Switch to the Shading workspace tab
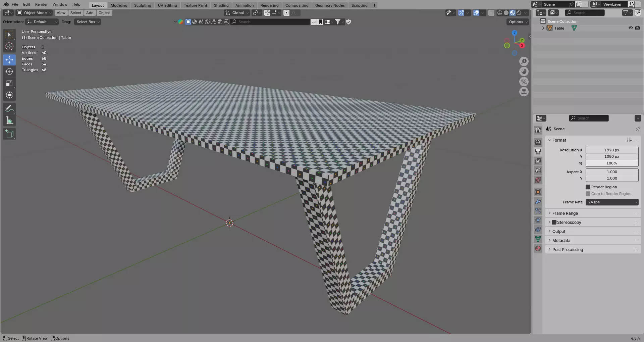Screen dimensions: 644x342 pos(221,5)
